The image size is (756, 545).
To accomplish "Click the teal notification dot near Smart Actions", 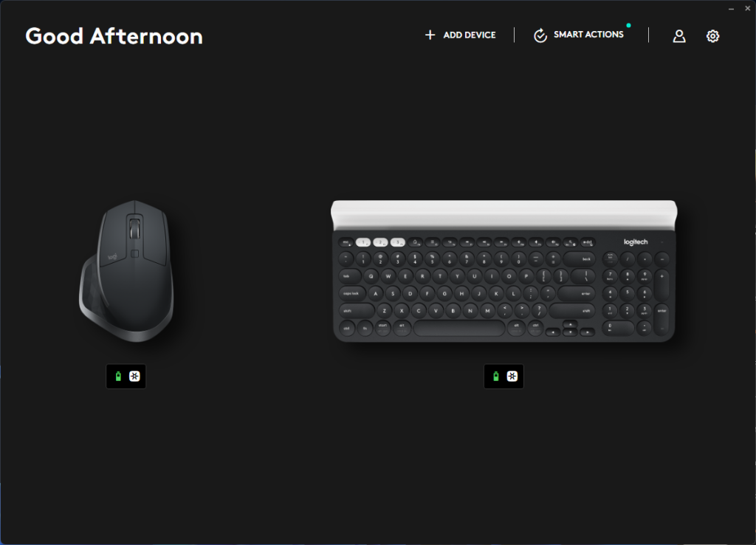I will tap(628, 25).
